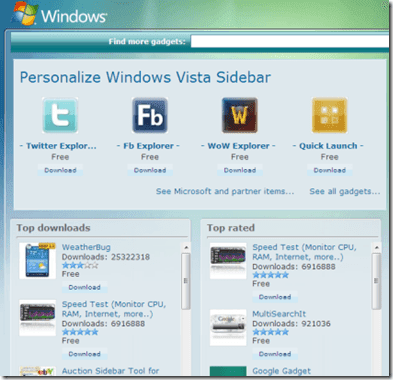Viewport: 393px width, 380px height.
Task: Click Speed Test stars in Top rated
Action: 271,275
